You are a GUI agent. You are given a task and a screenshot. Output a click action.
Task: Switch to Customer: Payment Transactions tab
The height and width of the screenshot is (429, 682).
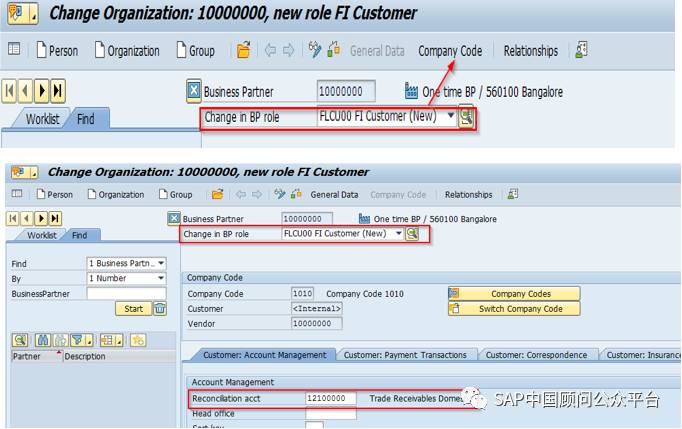click(x=405, y=355)
